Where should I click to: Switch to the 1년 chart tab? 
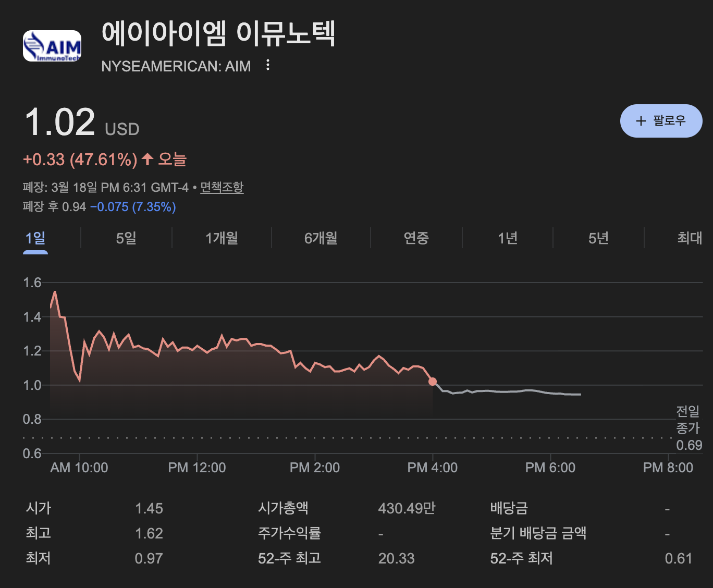tap(508, 238)
